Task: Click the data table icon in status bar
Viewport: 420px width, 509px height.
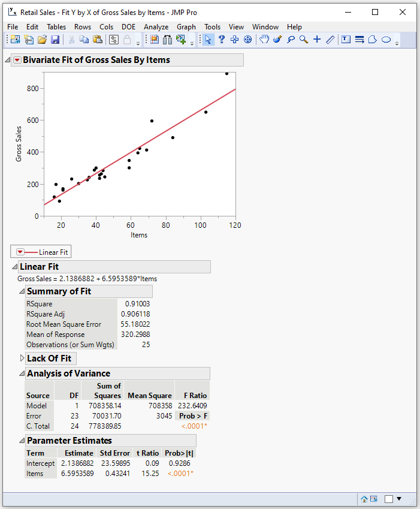Action: [x=374, y=499]
